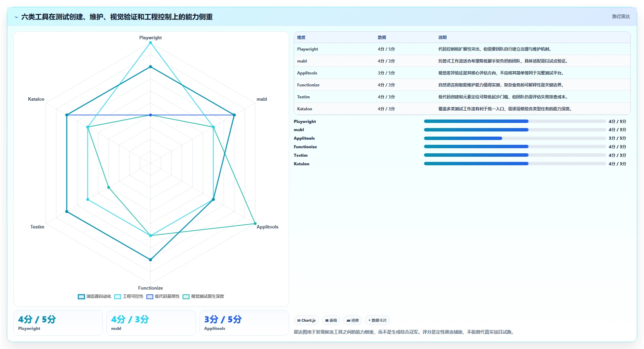The image size is (644, 349).
Task: Click the outer Applitools data point on radar
Action: [x=255, y=224]
